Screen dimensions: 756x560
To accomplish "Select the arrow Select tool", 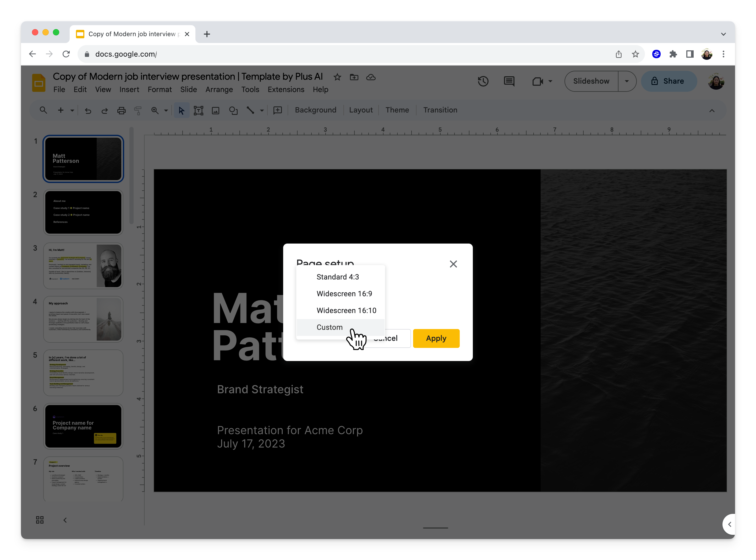I will point(182,111).
